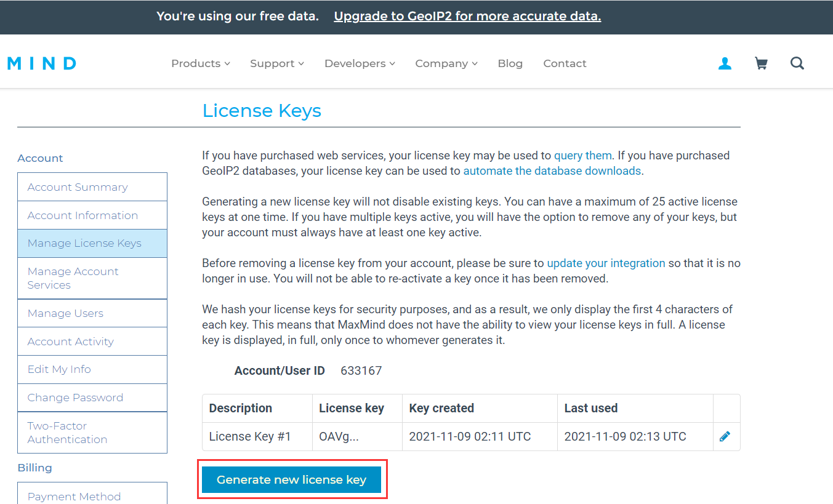
Task: Click the pencil edit icon for License Key #1
Action: coord(726,436)
